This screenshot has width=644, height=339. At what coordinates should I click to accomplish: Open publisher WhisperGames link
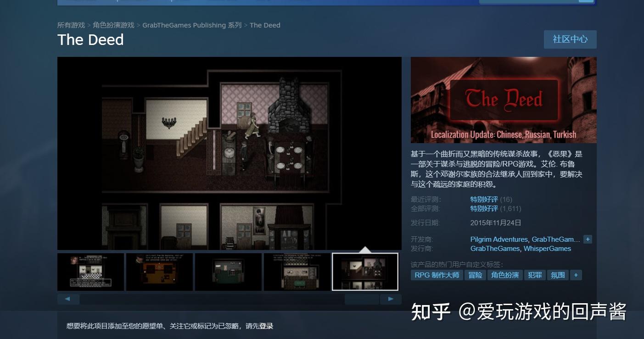tap(547, 249)
